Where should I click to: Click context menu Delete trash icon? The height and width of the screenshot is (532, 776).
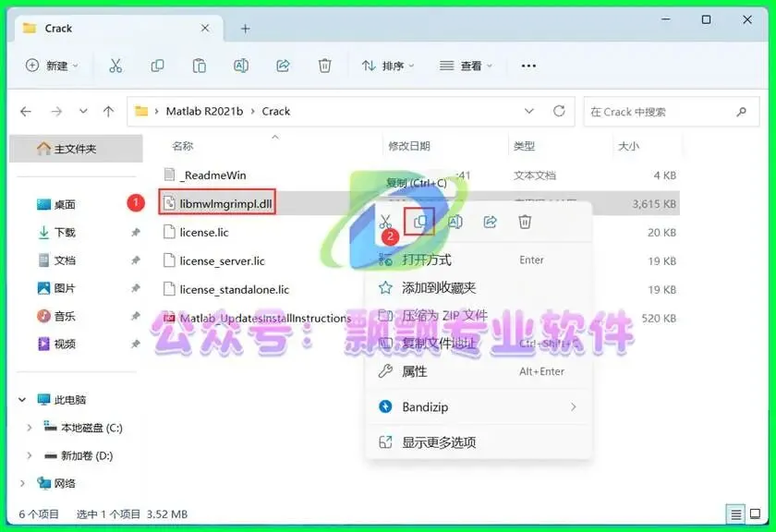tap(525, 222)
